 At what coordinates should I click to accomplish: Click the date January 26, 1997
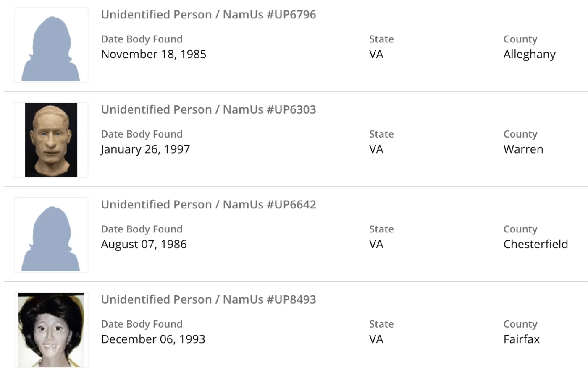click(x=145, y=149)
